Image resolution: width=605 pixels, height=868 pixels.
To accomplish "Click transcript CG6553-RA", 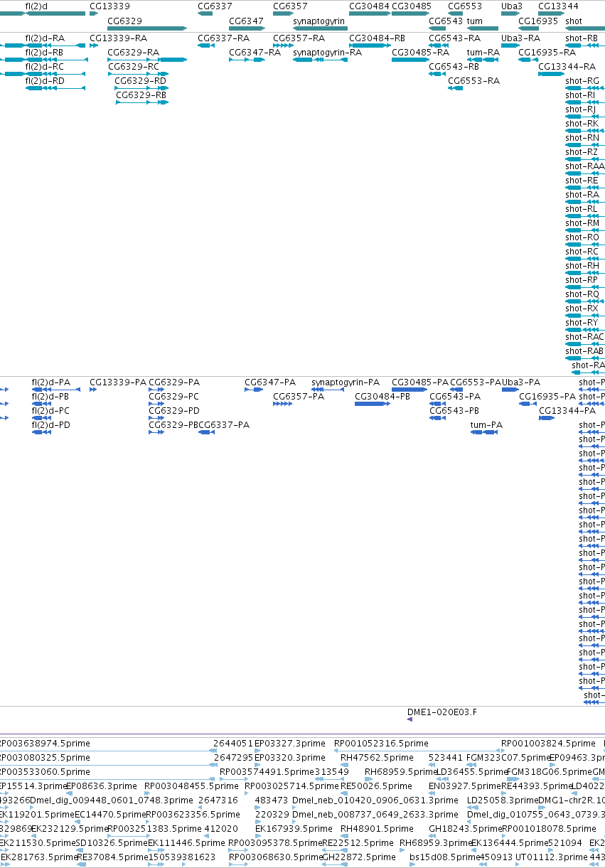I will [473, 81].
